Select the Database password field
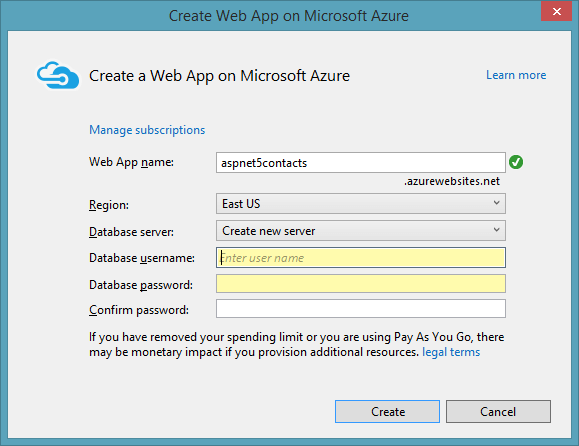This screenshot has height=446, width=579. [361, 284]
